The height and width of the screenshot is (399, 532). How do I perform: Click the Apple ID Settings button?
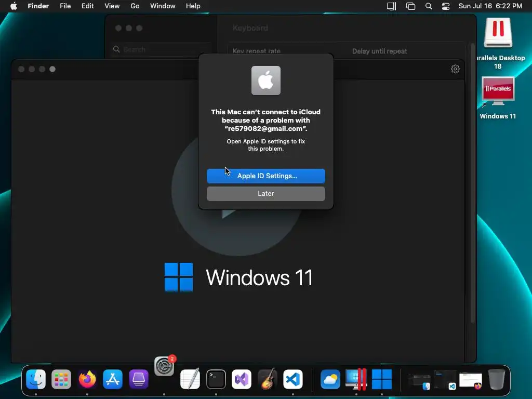point(265,176)
